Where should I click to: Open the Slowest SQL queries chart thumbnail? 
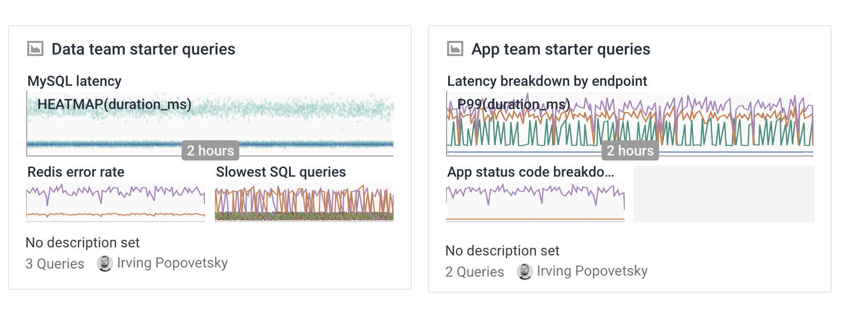tap(304, 202)
